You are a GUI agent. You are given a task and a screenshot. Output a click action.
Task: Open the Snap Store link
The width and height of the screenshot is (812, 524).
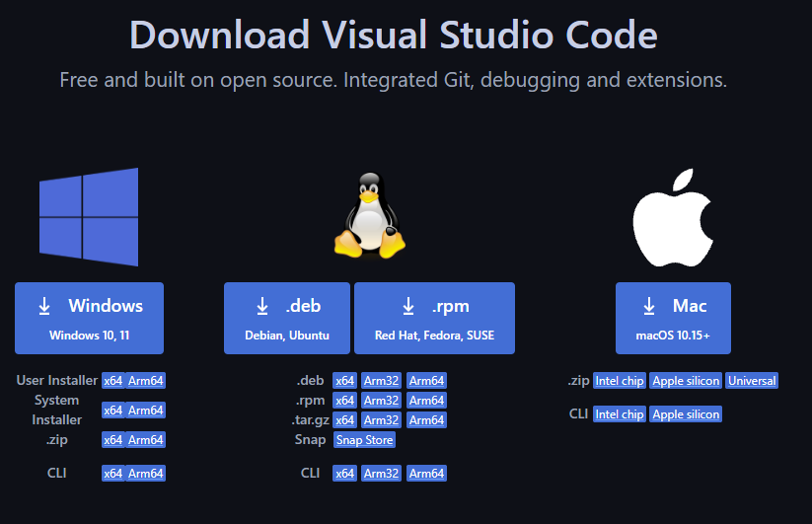coord(365,439)
